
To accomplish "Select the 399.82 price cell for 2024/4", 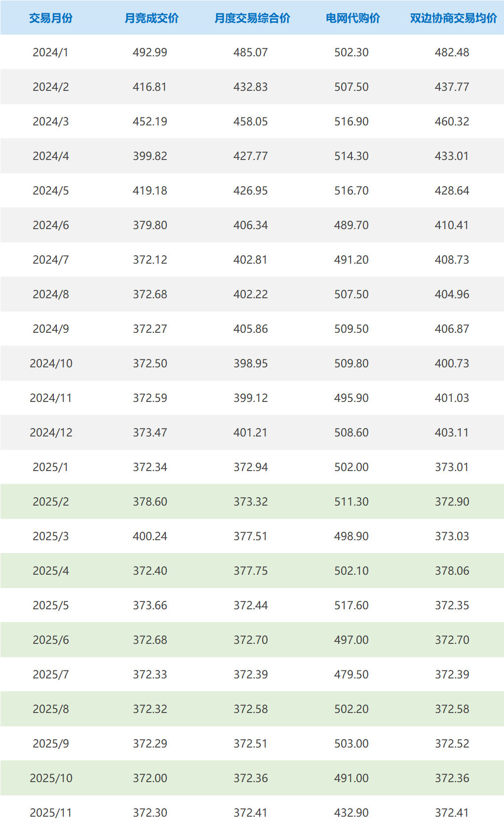I will (x=150, y=156).
